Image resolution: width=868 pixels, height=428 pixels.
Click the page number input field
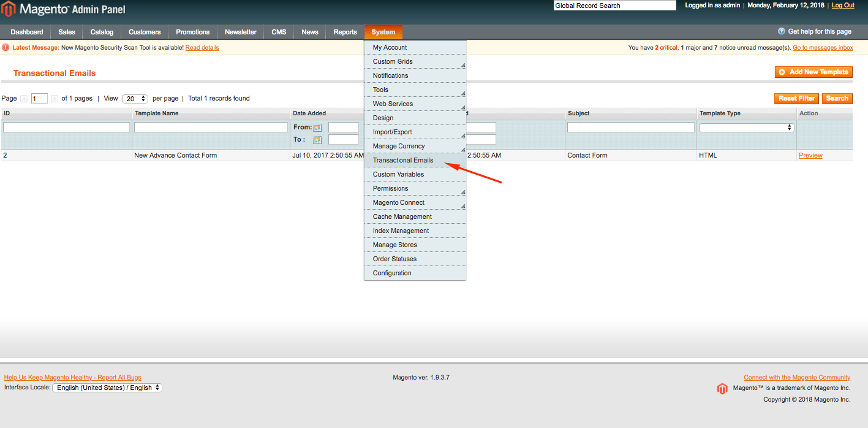(x=39, y=99)
